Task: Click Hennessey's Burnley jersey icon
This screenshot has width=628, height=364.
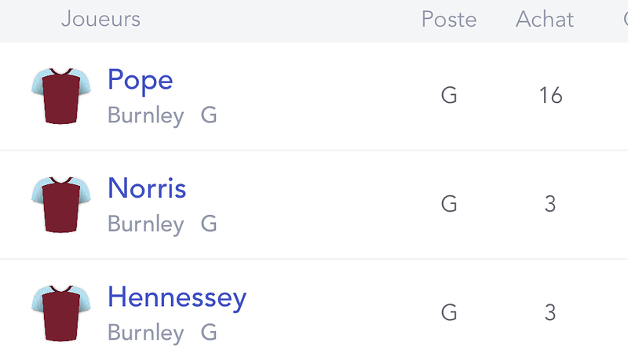Action: point(61,313)
